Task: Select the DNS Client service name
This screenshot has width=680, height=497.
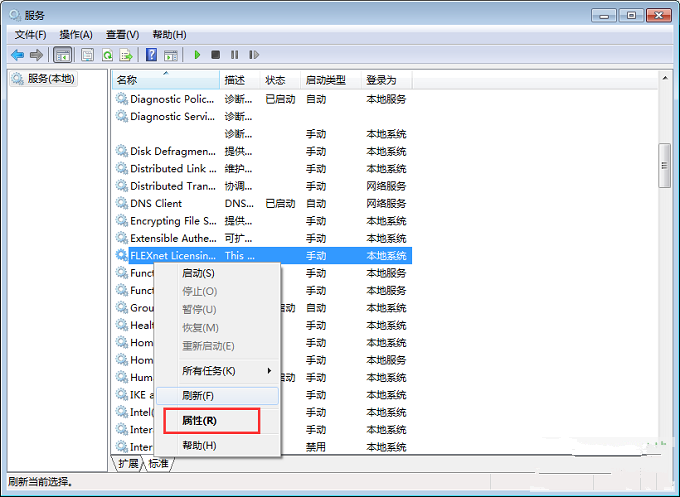Action: tap(156, 203)
